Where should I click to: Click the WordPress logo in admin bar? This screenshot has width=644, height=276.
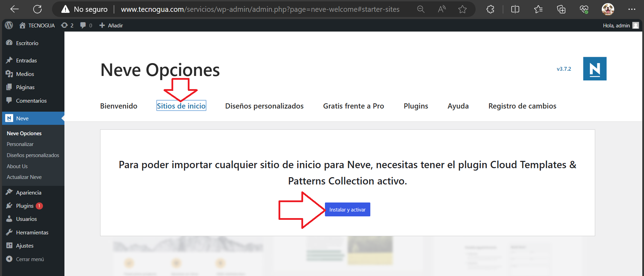click(x=9, y=25)
